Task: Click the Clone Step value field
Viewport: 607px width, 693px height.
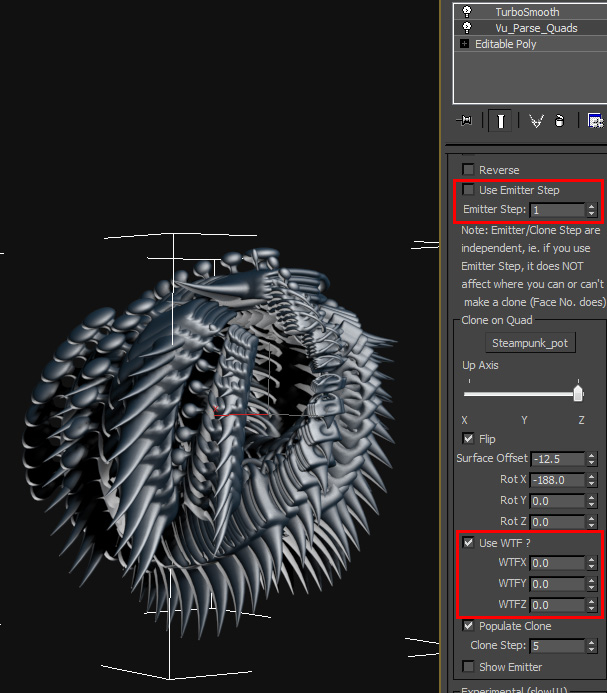Action: [x=557, y=646]
